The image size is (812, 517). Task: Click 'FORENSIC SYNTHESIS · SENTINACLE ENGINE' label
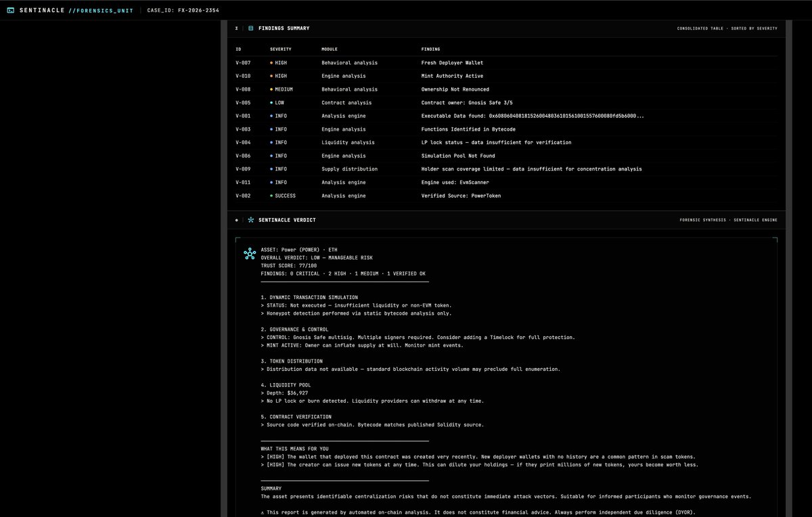pos(729,220)
